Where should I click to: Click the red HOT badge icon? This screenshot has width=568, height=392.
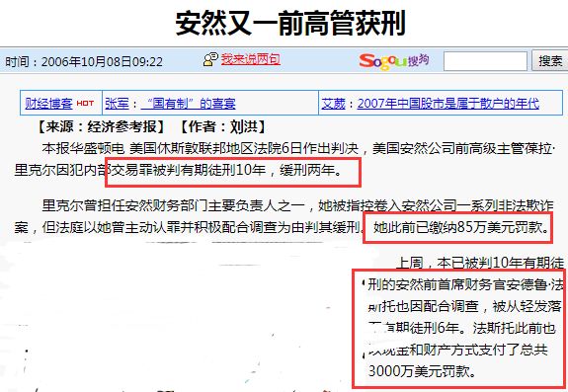85,103
